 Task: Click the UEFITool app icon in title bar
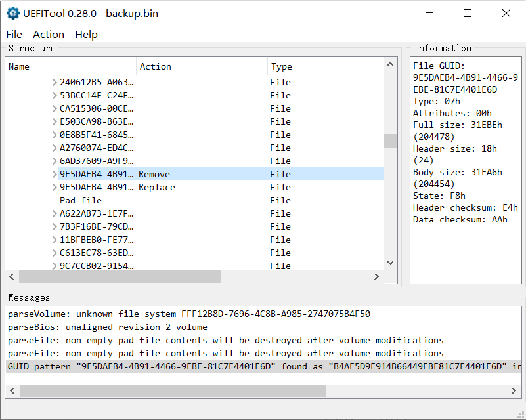[x=12, y=13]
